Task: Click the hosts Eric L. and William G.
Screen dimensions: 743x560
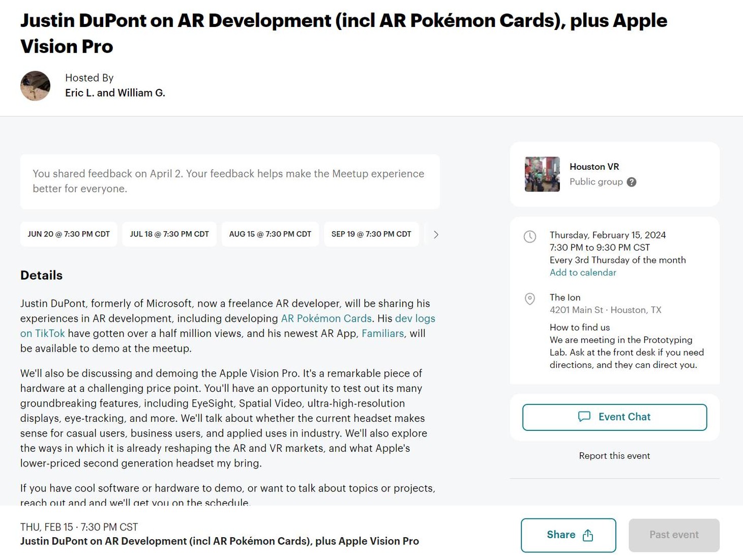Action: (x=115, y=93)
